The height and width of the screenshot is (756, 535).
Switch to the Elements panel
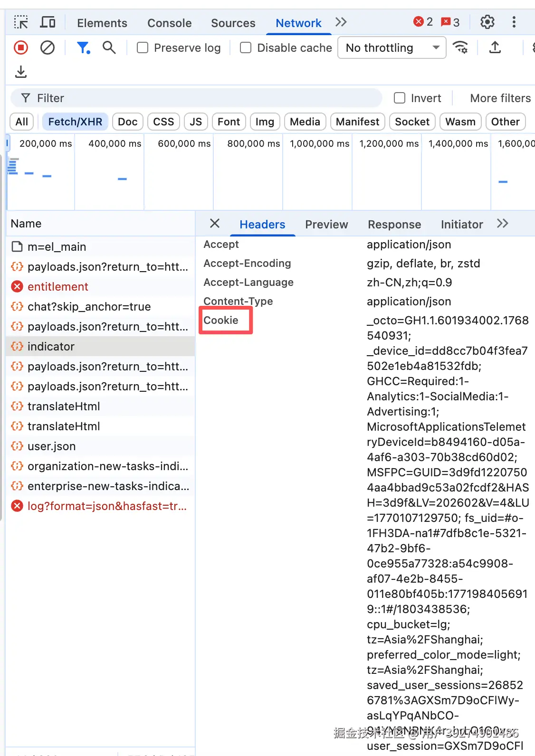click(x=102, y=23)
